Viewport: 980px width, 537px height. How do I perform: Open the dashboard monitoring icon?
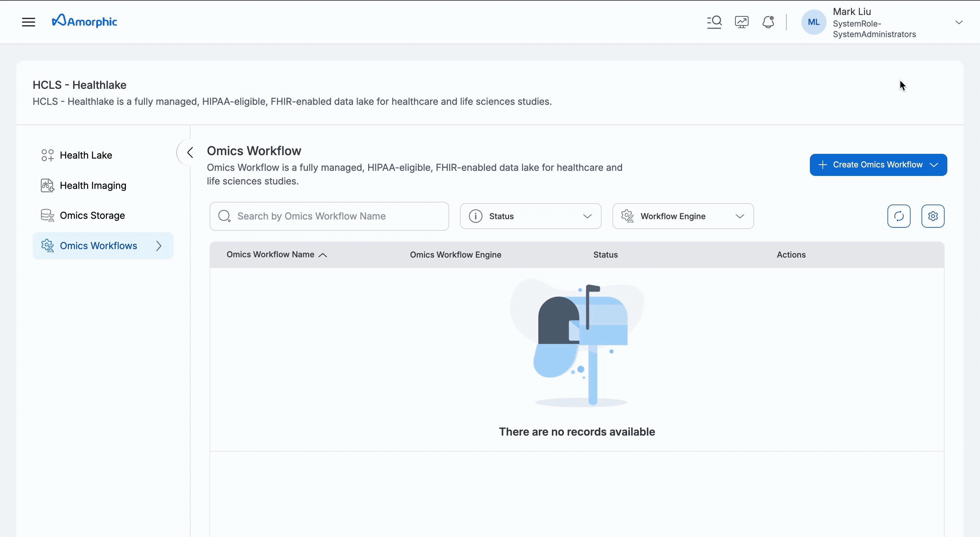741,22
